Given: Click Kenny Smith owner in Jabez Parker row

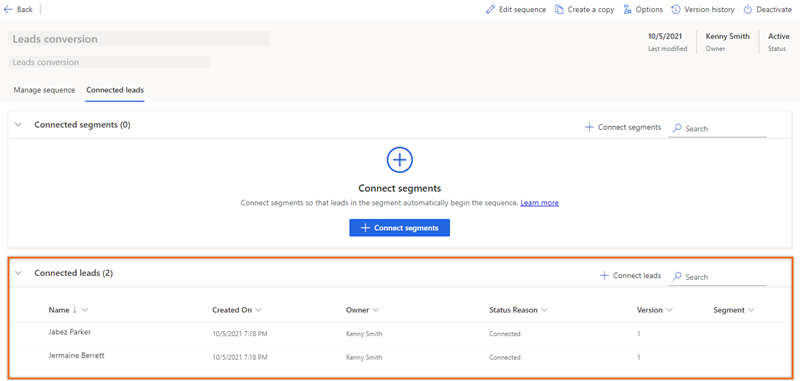Looking at the screenshot, I should [364, 334].
